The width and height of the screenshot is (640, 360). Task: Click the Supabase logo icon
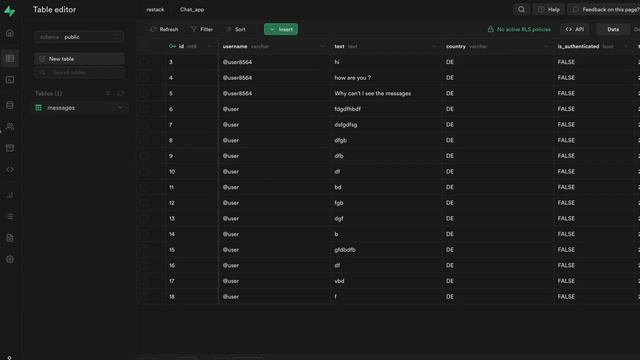pyautogui.click(x=9, y=11)
